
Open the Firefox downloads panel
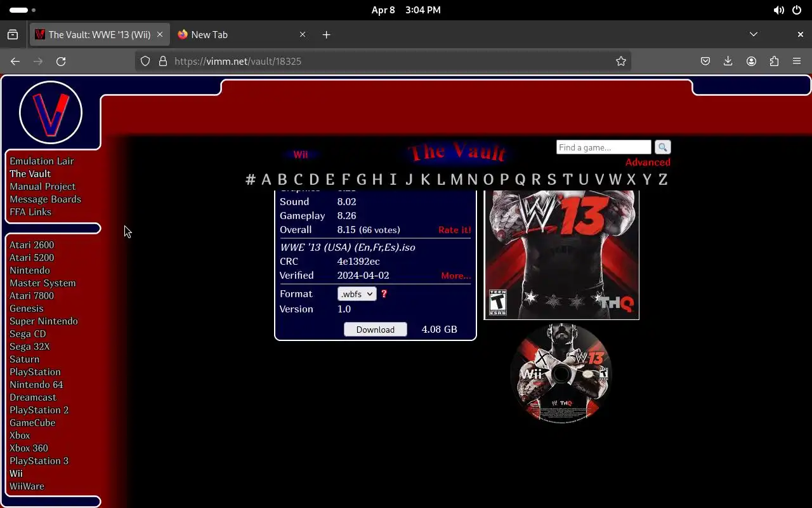(728, 61)
